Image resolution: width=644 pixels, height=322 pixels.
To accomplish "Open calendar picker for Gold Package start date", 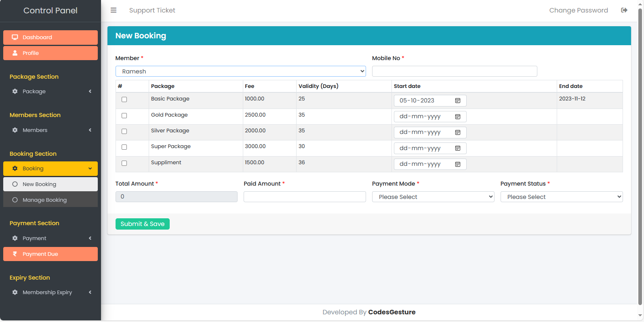I will tap(458, 117).
